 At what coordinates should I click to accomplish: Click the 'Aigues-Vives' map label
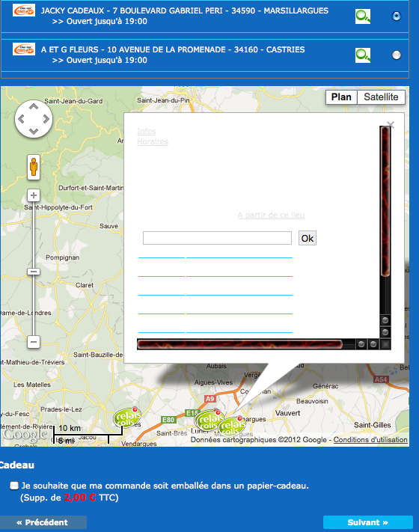pos(213,382)
